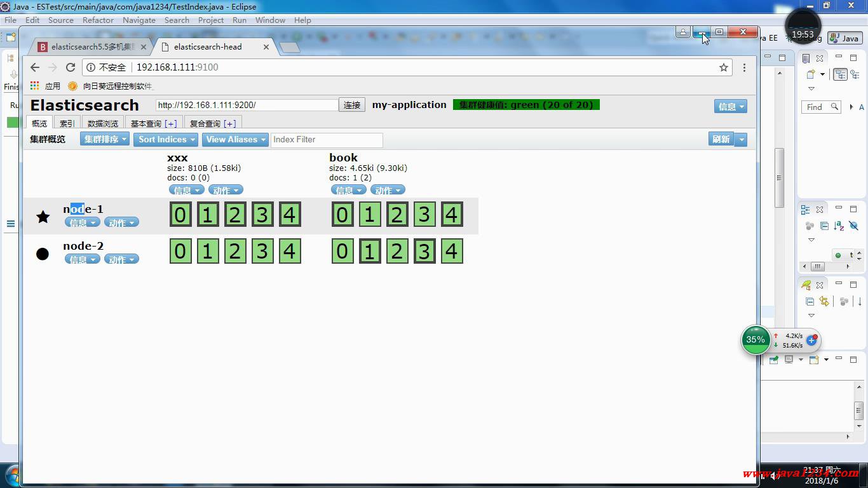Open the Chrome three-dot menu

(744, 67)
